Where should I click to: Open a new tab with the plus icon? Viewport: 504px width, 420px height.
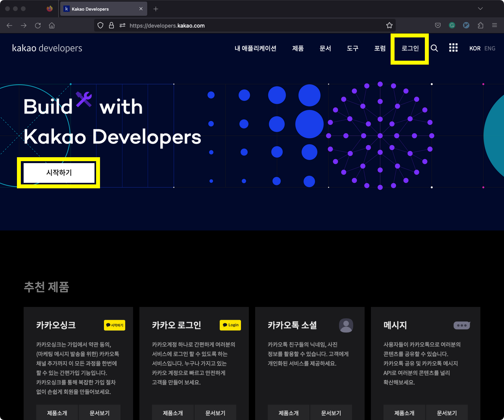(156, 9)
